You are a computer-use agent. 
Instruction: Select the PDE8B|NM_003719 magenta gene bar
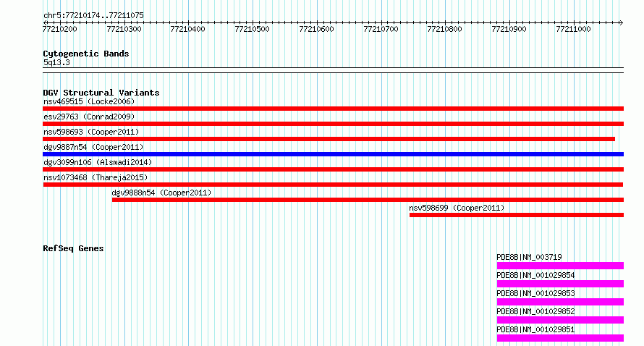tap(560, 266)
